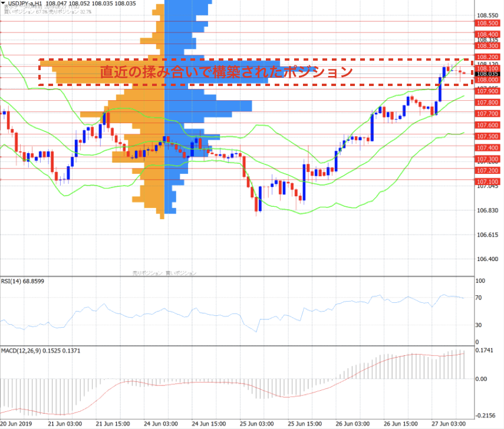Click the 106.830 price scale value

[487, 210]
